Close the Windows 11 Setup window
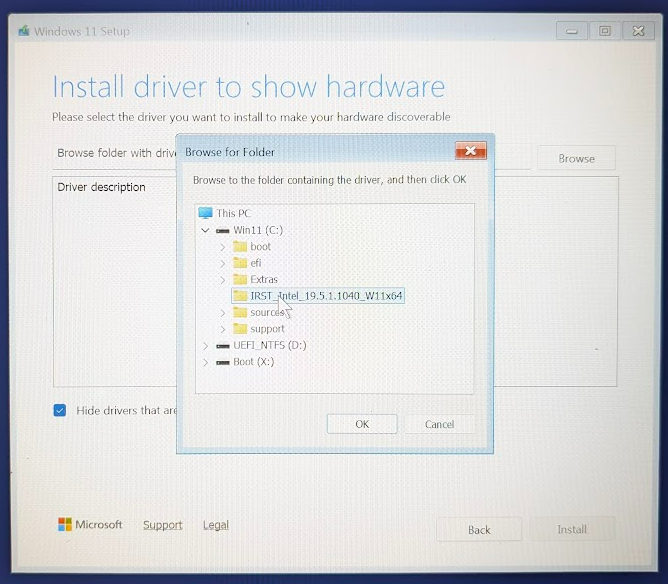The width and height of the screenshot is (668, 584). (x=638, y=31)
